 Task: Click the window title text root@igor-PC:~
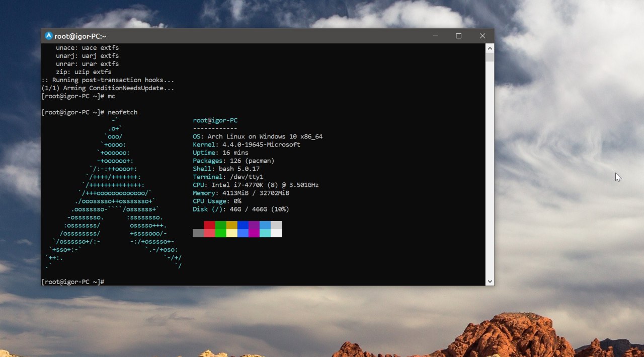coord(80,36)
